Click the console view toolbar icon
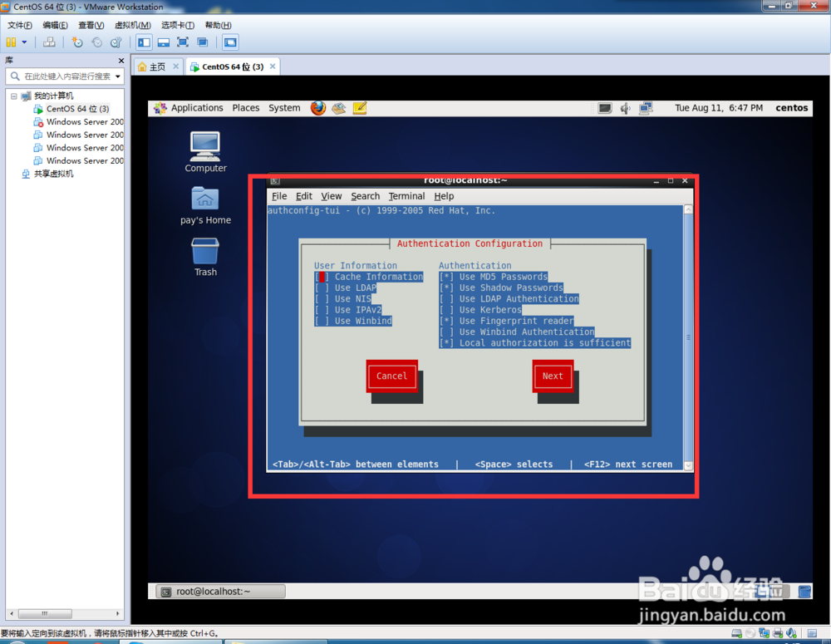 point(230,42)
